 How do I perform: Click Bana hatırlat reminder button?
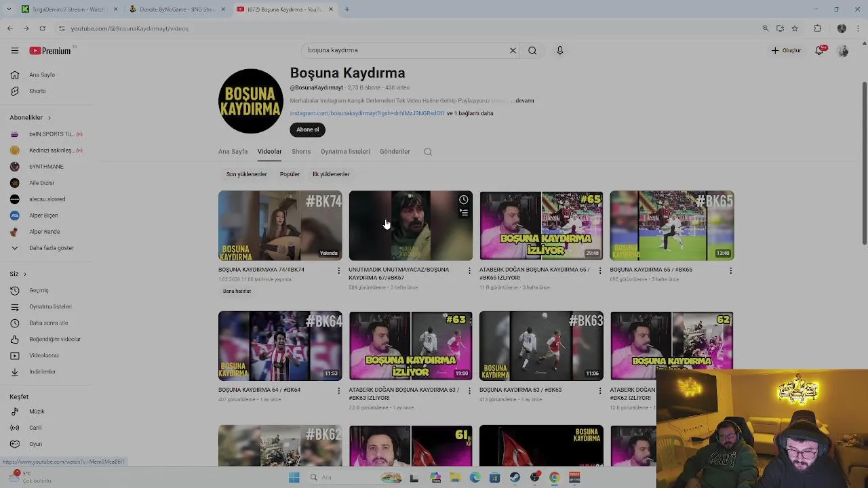pyautogui.click(x=237, y=291)
